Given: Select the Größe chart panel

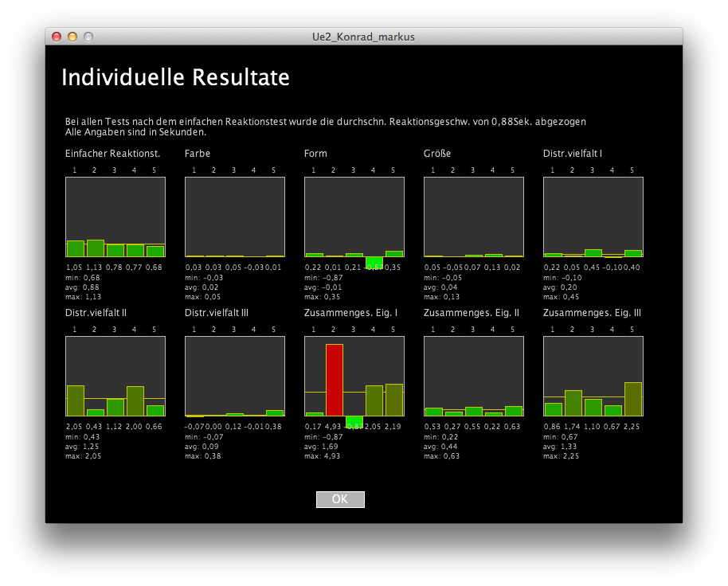Looking at the screenshot, I should click(x=473, y=216).
